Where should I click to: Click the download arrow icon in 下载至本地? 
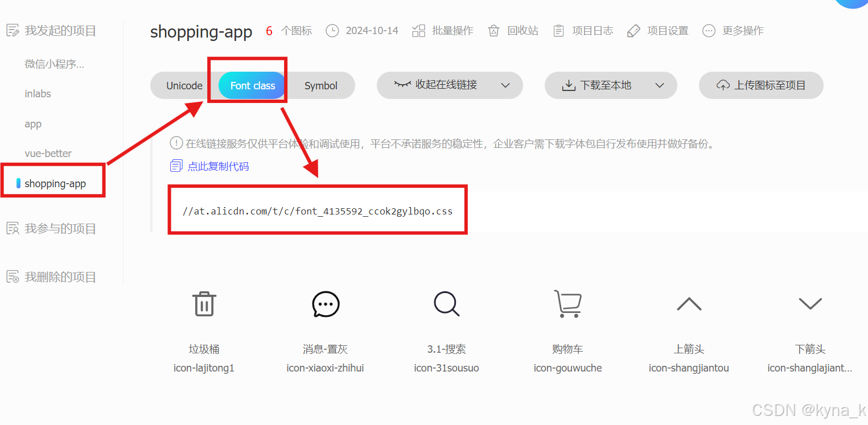coord(569,85)
